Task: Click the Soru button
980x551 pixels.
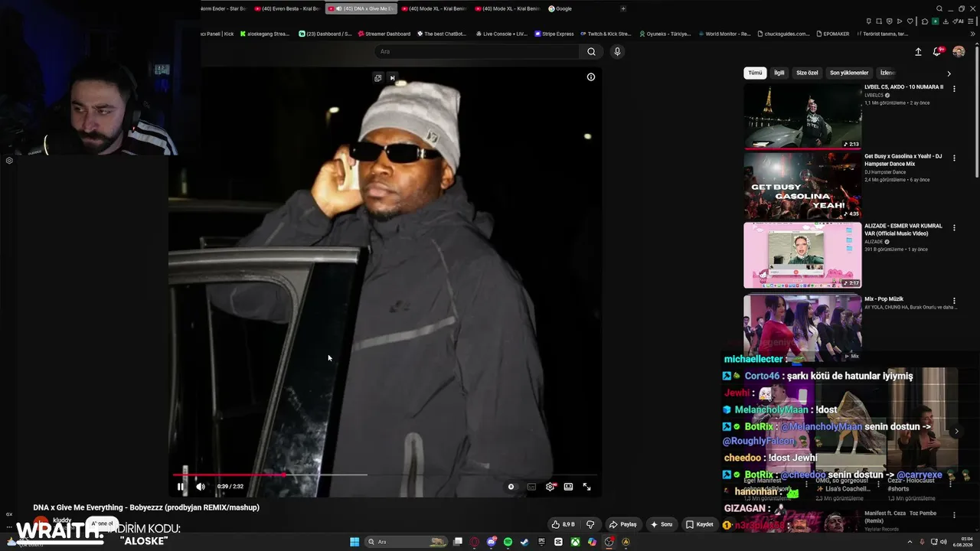Action: (x=661, y=524)
